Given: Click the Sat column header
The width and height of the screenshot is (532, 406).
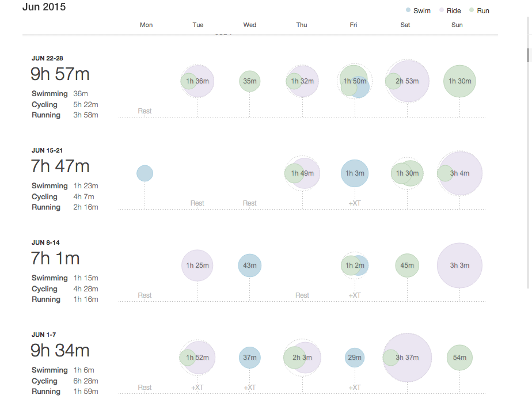Looking at the screenshot, I should (x=405, y=25).
